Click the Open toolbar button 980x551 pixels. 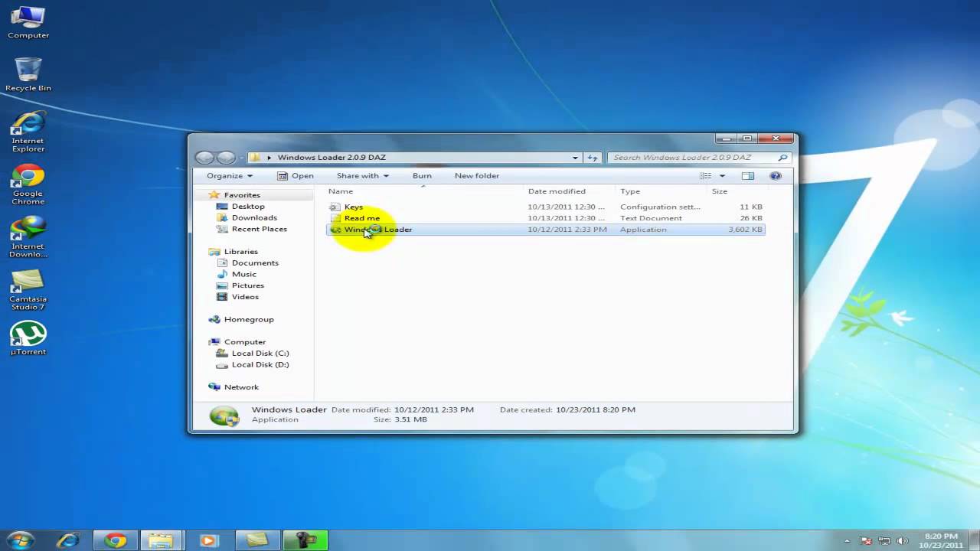(296, 176)
